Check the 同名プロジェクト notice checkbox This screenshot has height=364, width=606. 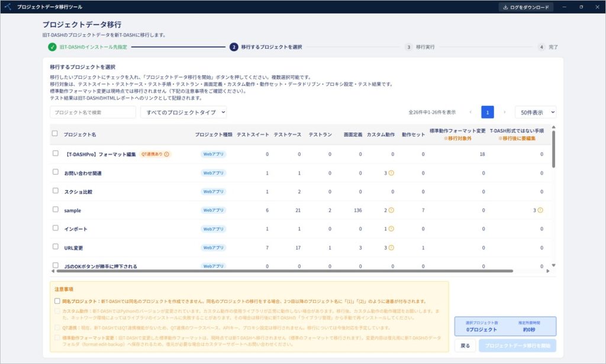(x=57, y=301)
